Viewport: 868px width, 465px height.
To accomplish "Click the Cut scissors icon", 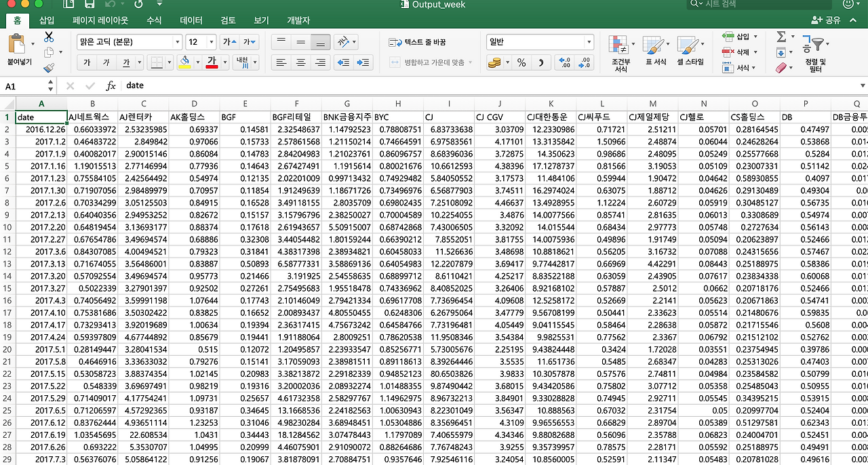I will coord(49,37).
